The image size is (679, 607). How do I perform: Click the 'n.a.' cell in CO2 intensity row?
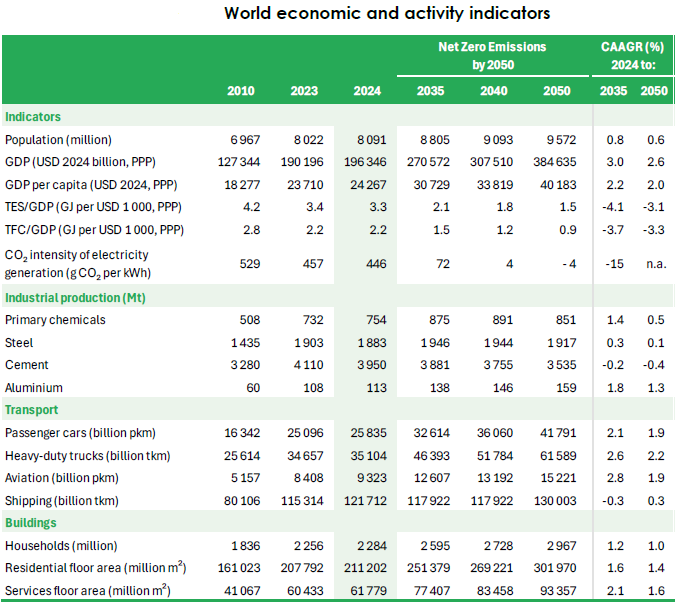pos(654,262)
